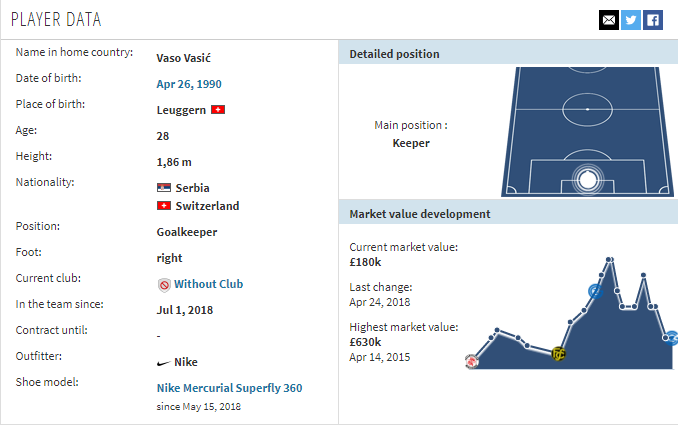Click the Swiss flag beside Leuggern
Image resolution: width=678 pixels, height=425 pixels.
pyautogui.click(x=218, y=110)
